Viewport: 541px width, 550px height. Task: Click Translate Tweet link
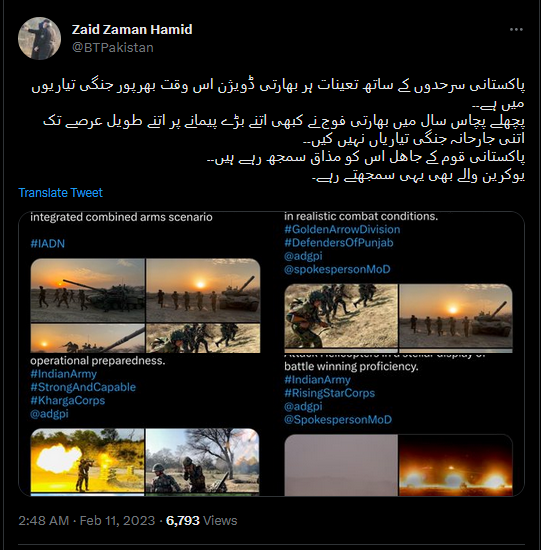click(60, 193)
